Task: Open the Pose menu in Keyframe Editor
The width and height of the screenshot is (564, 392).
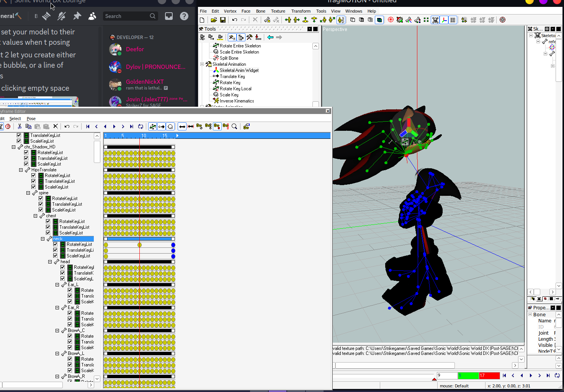Action: 31,119
